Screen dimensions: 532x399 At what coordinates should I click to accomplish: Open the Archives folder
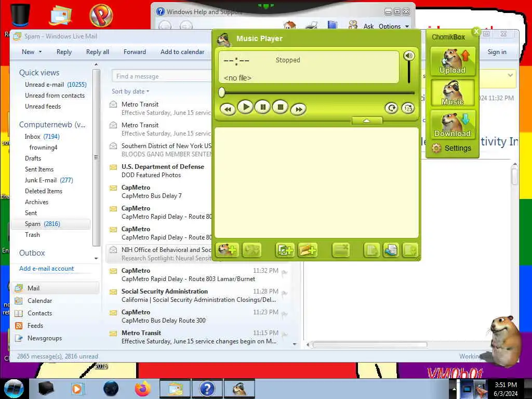click(37, 202)
